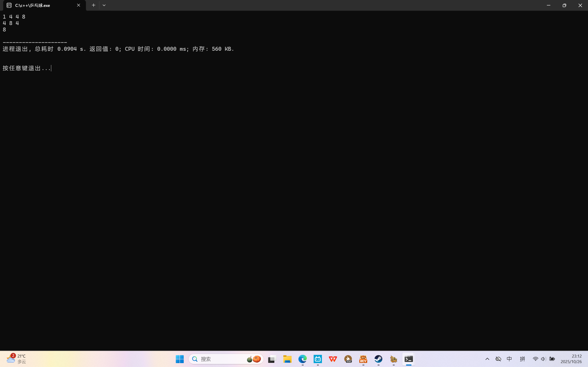
Task: Open the weather widget showing 21°C
Action: [x=16, y=359]
